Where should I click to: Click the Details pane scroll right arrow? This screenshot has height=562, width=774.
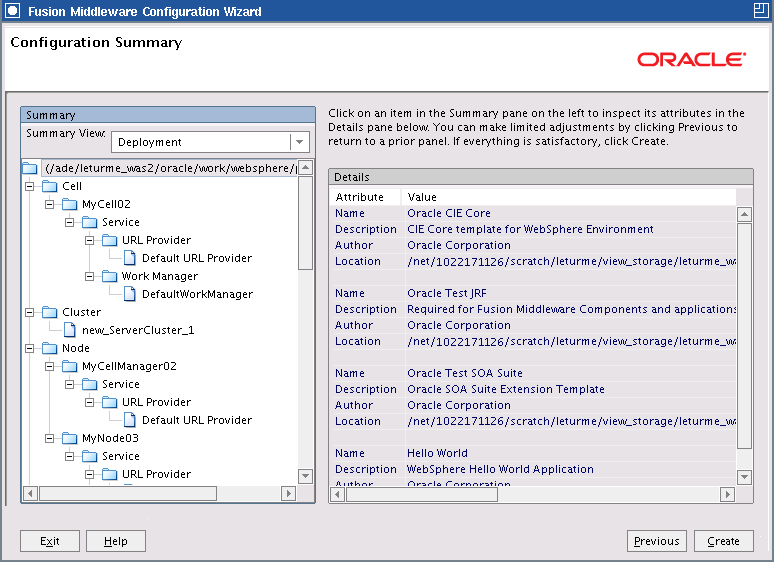tap(727, 494)
